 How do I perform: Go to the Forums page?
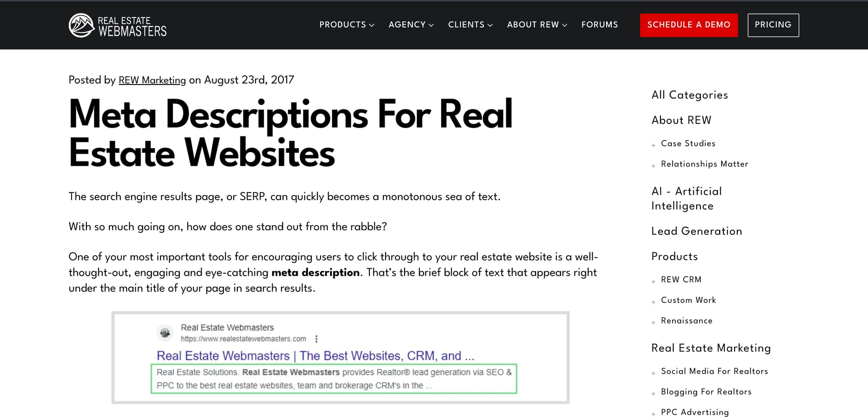[599, 25]
